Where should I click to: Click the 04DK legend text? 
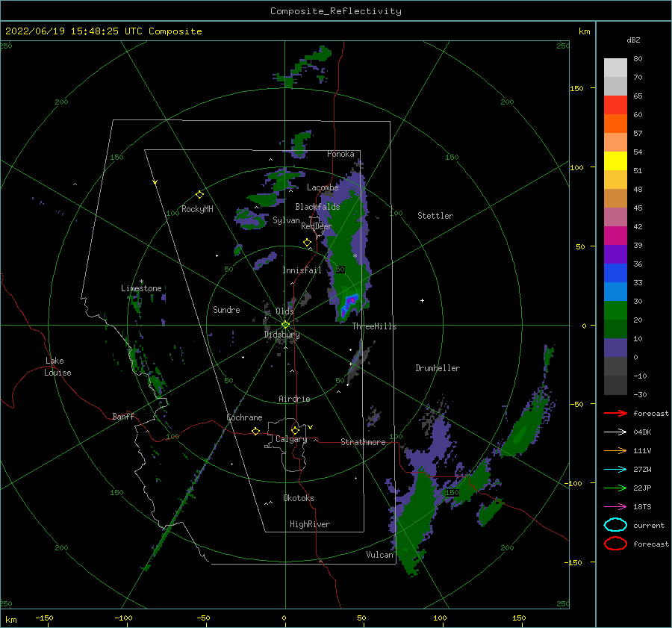[642, 432]
